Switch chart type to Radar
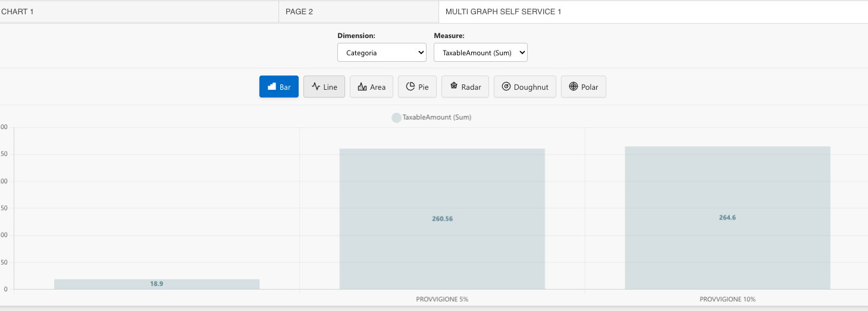Image resolution: width=868 pixels, height=311 pixels. pyautogui.click(x=465, y=87)
